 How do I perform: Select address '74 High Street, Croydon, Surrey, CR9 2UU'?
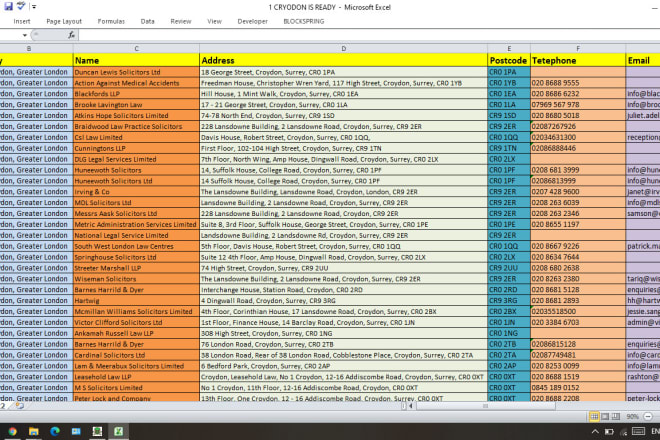point(343,268)
